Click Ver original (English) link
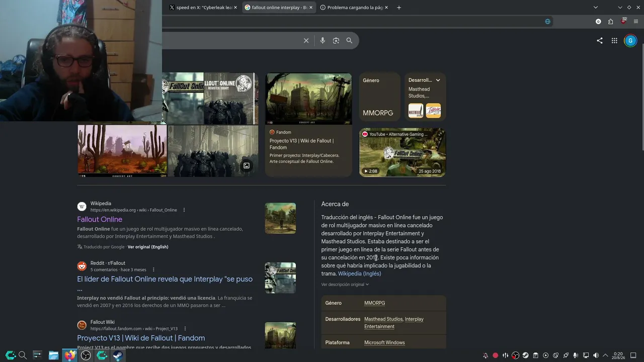This screenshot has height=362, width=644. 148,247
